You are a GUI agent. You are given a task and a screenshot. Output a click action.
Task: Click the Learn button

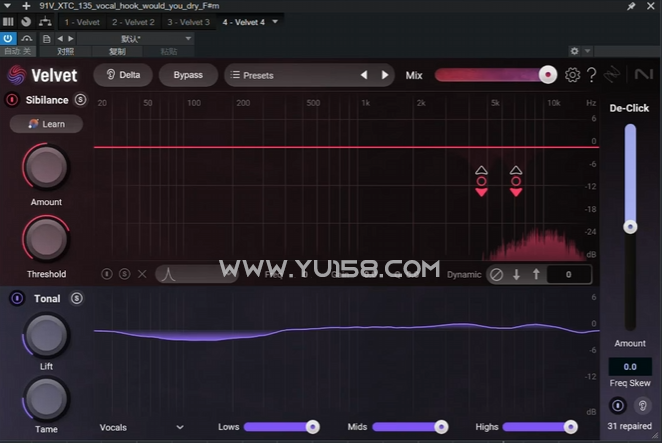pyautogui.click(x=46, y=124)
